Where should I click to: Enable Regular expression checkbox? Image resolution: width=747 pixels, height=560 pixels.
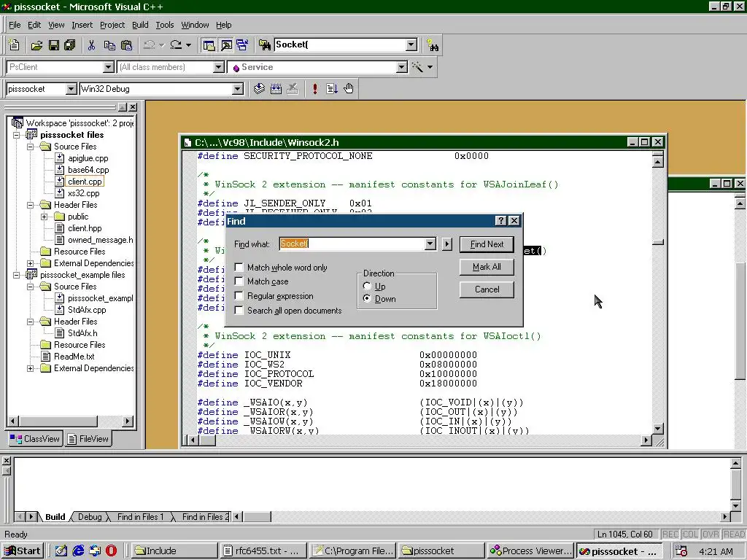click(239, 296)
